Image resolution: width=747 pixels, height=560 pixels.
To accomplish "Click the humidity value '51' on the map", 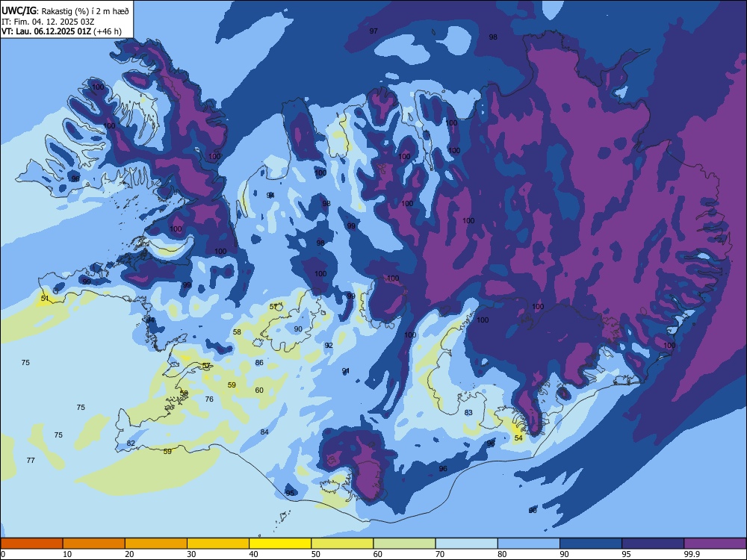I will tap(45, 299).
